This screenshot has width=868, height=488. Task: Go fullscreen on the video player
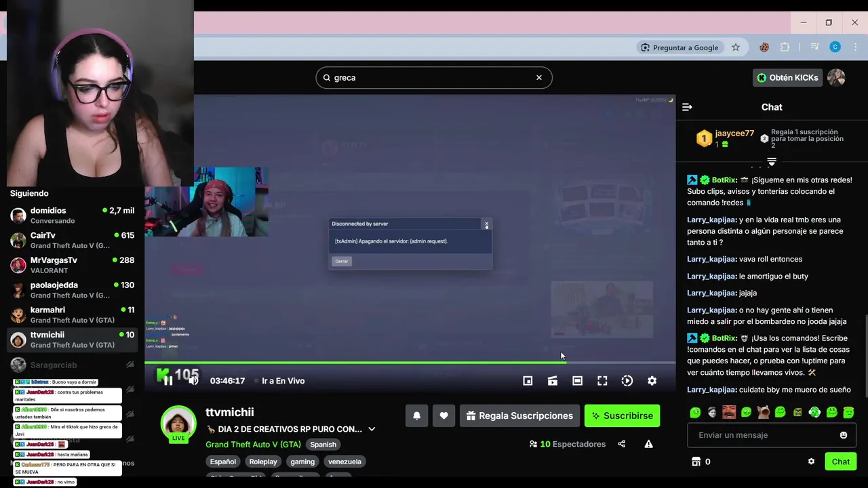602,380
